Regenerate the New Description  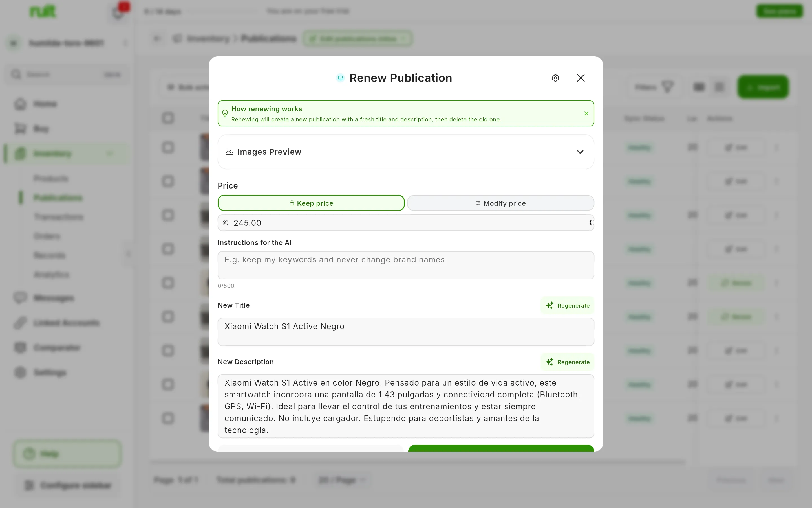[x=567, y=362]
